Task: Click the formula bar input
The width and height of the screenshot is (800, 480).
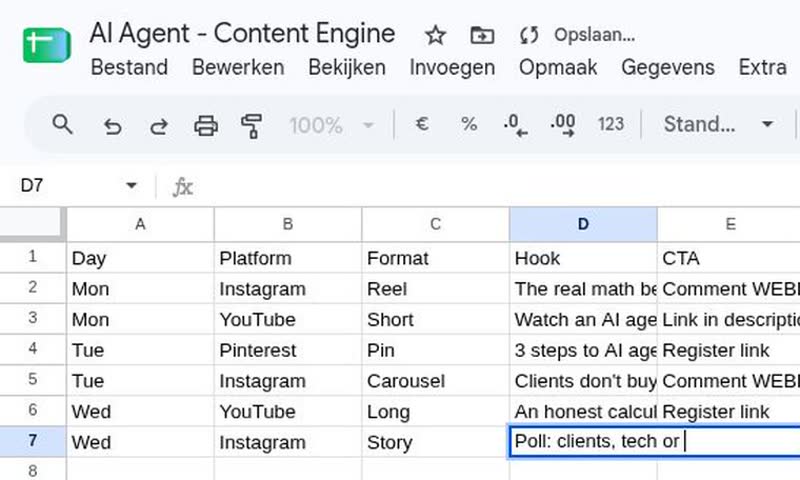Action: coord(500,187)
